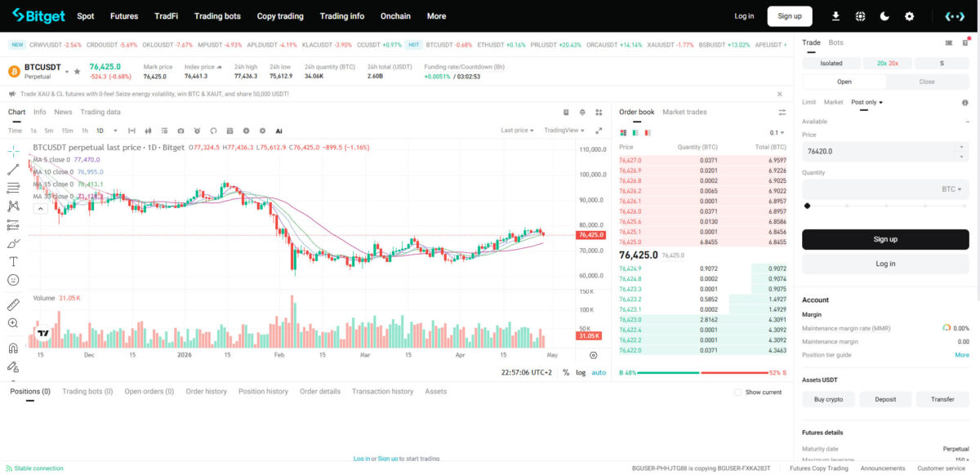Image resolution: width=980 pixels, height=475 pixels.
Task: Open the 1D interval dropdown arrow
Action: [x=115, y=131]
